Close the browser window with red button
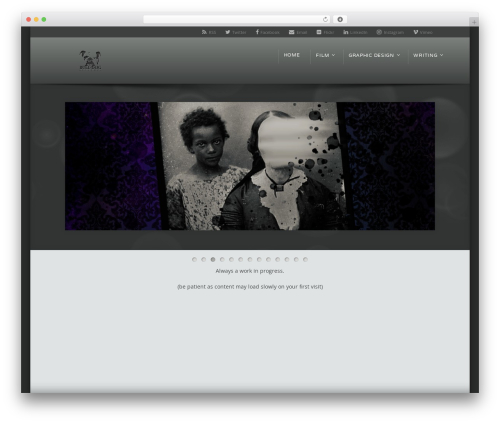 (29, 19)
